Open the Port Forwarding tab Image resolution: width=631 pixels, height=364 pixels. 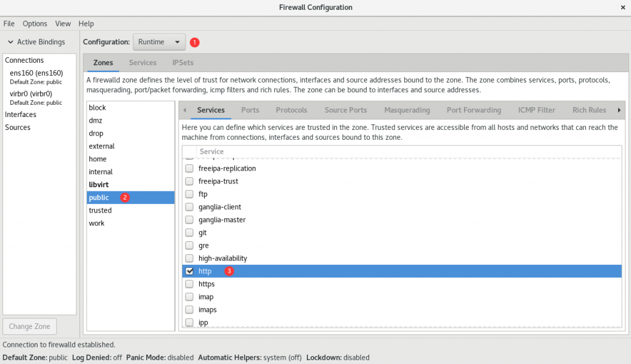[473, 110]
